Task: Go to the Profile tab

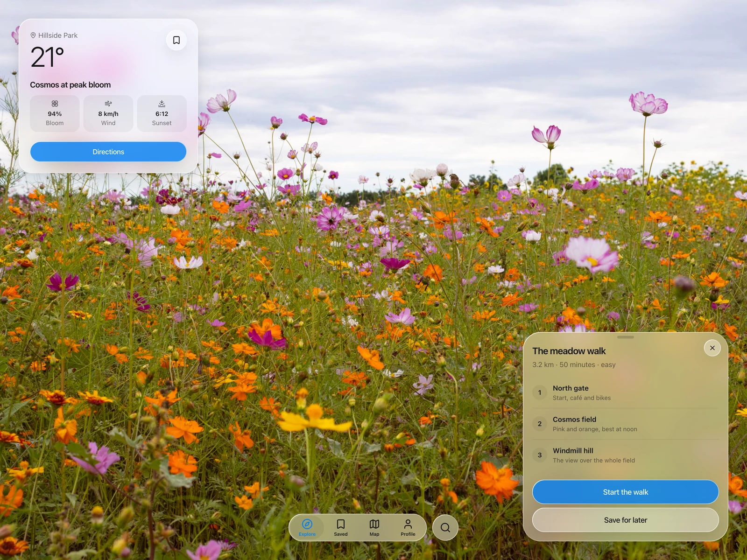Action: (x=408, y=528)
